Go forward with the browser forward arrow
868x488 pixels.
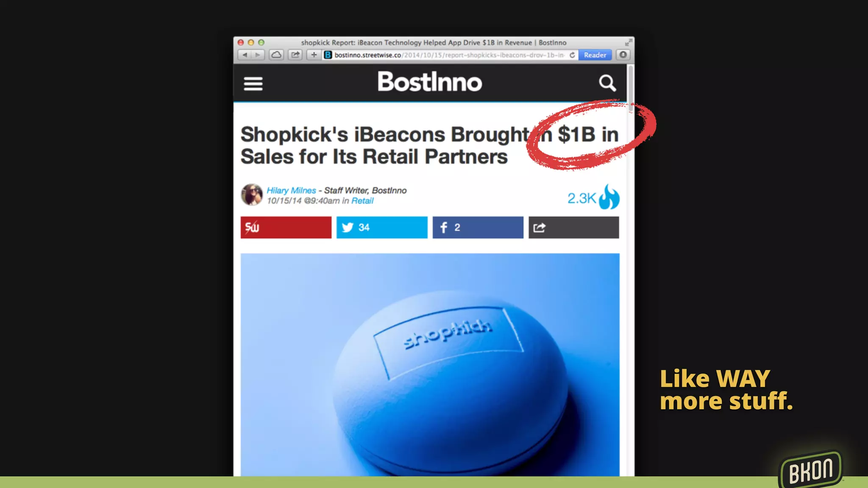258,55
